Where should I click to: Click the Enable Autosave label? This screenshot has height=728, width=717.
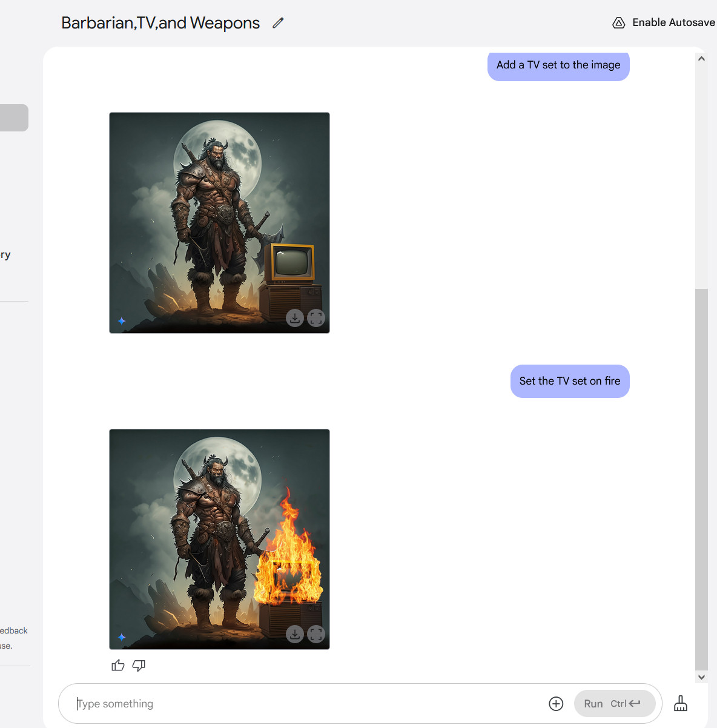(673, 23)
